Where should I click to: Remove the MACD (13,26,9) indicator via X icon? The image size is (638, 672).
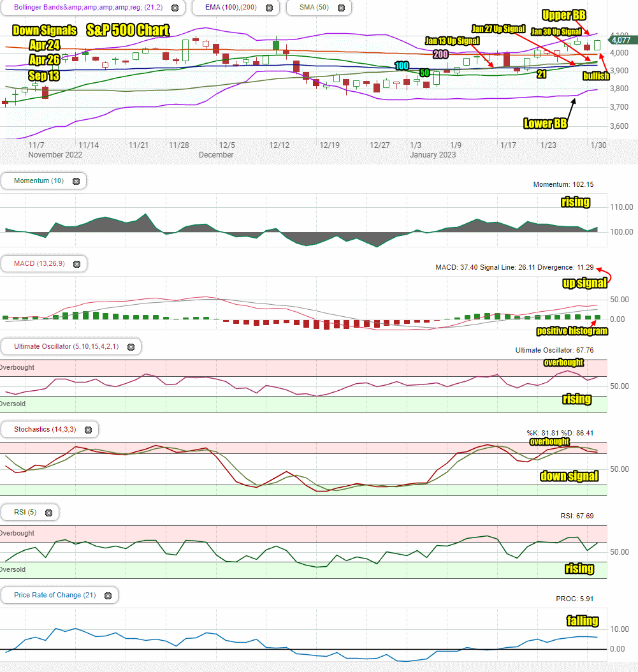[76, 264]
